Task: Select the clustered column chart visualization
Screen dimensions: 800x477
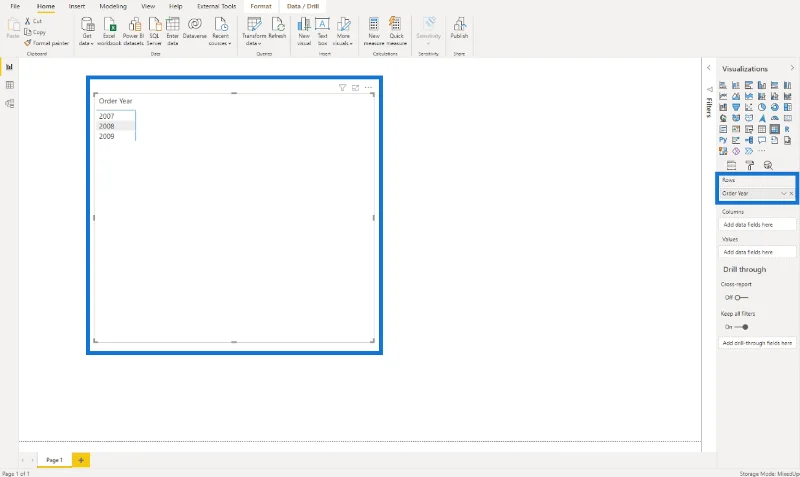Action: pos(762,85)
